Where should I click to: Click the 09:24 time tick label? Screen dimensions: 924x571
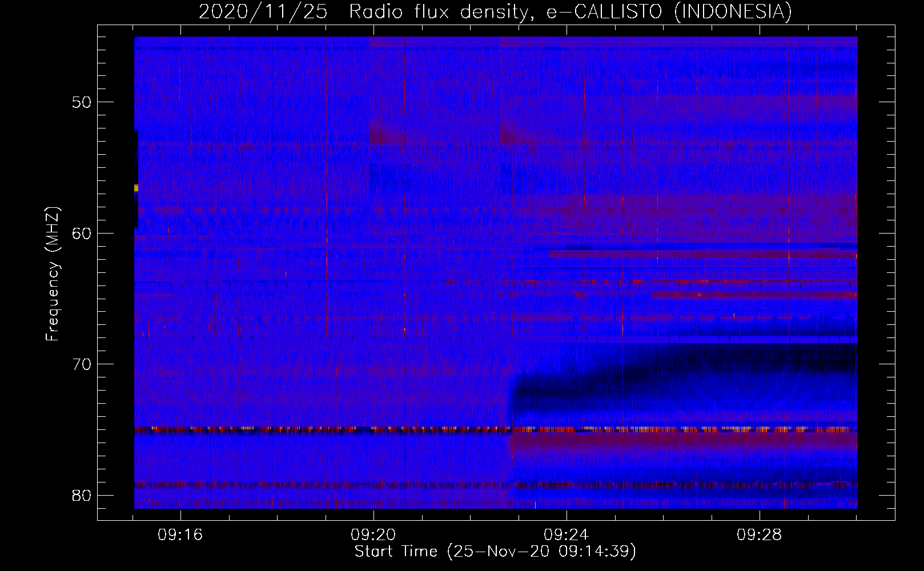(x=567, y=535)
